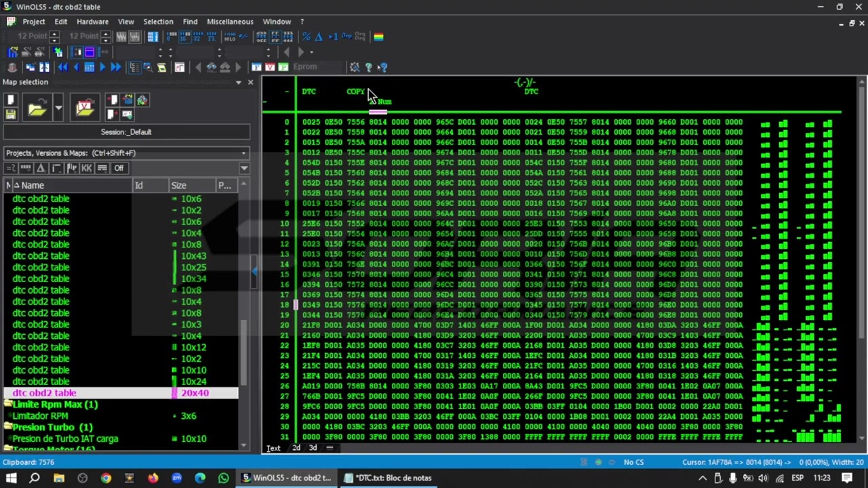Switch to the 3d view tab

point(313,448)
